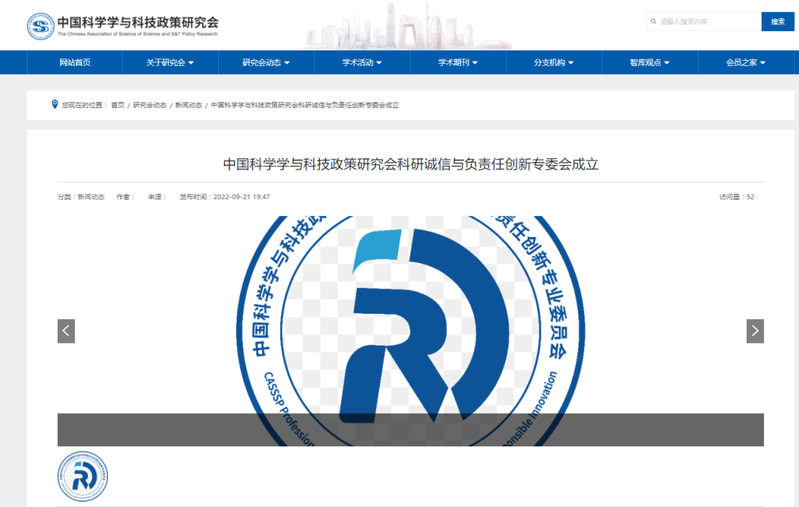Open the 网站首页 menu item
Screen dimensions: 799x507
click(x=75, y=62)
